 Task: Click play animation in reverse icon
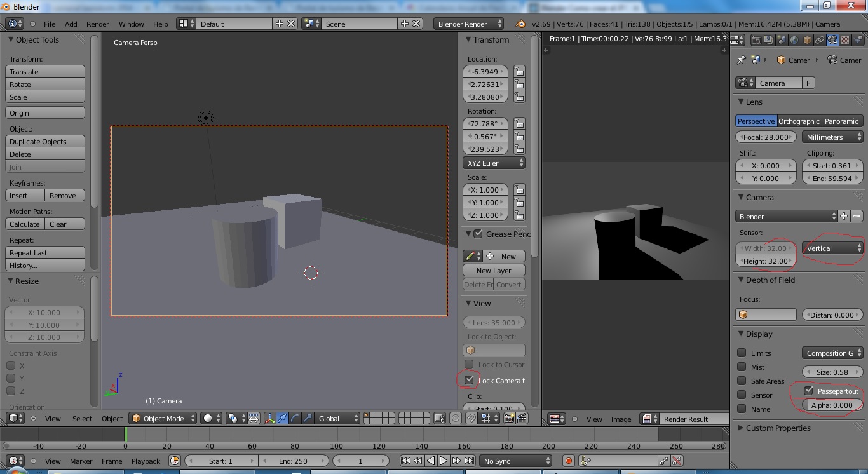click(431, 461)
